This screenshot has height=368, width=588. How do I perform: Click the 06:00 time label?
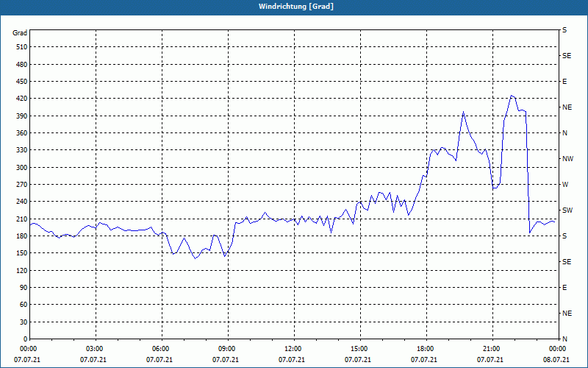click(x=161, y=349)
